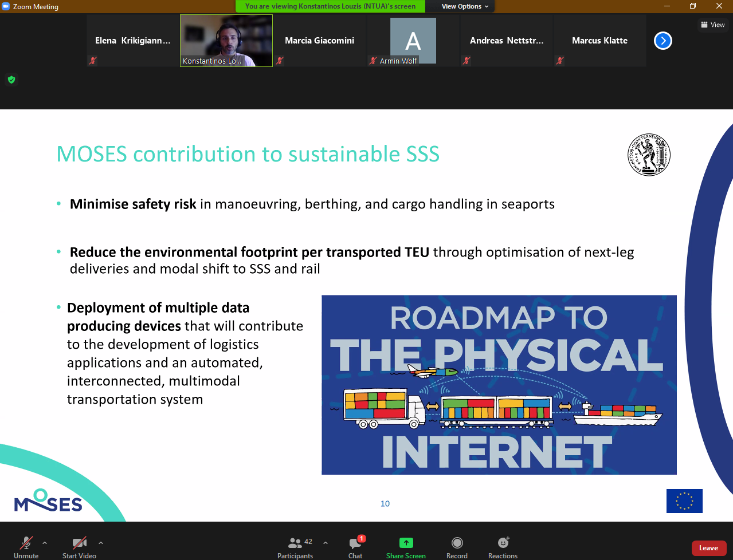Screen dimensions: 733x560
Task: Click the screen-viewing green banner
Action: click(331, 6)
